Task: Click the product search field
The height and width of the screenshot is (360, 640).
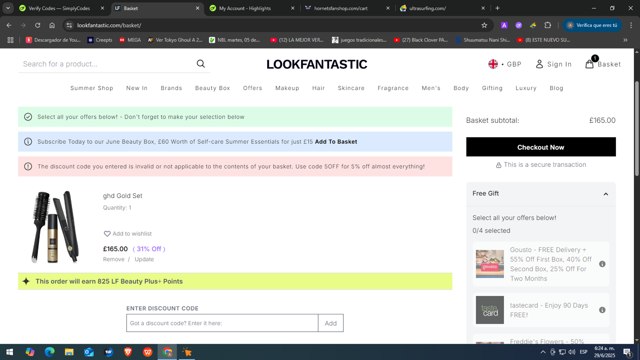Action: (106, 64)
